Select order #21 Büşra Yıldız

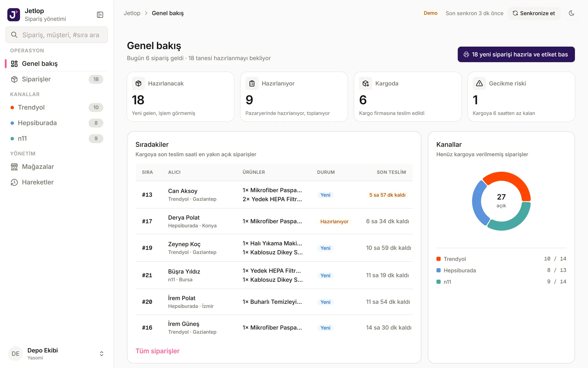tap(274, 275)
